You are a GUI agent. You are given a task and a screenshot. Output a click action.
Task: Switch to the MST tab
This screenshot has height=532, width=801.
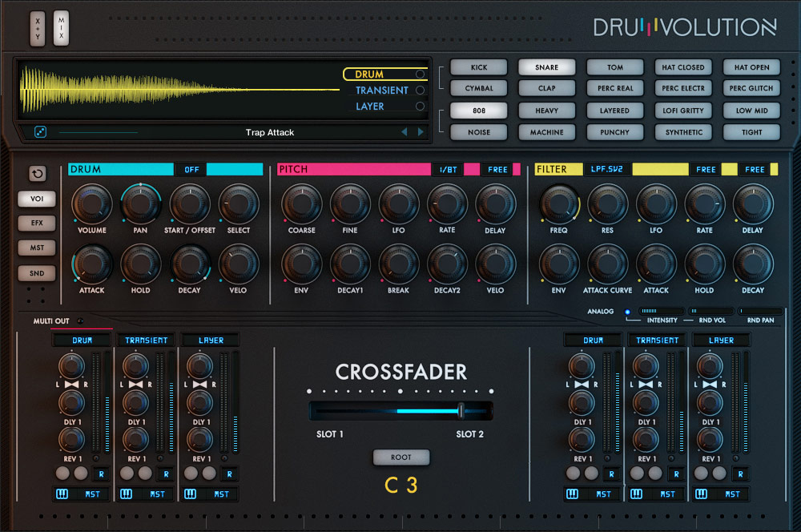click(x=35, y=248)
